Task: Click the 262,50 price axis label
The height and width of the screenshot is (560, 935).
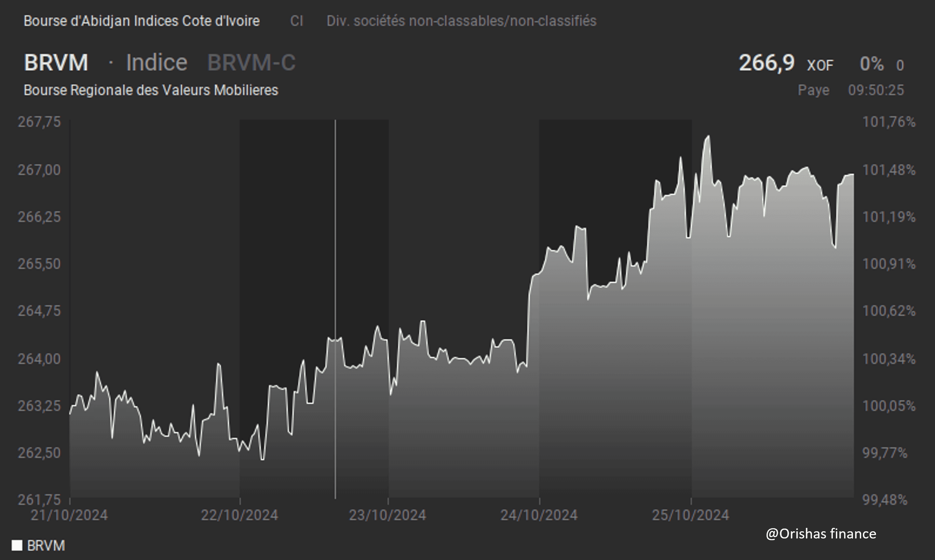Action: point(39,452)
